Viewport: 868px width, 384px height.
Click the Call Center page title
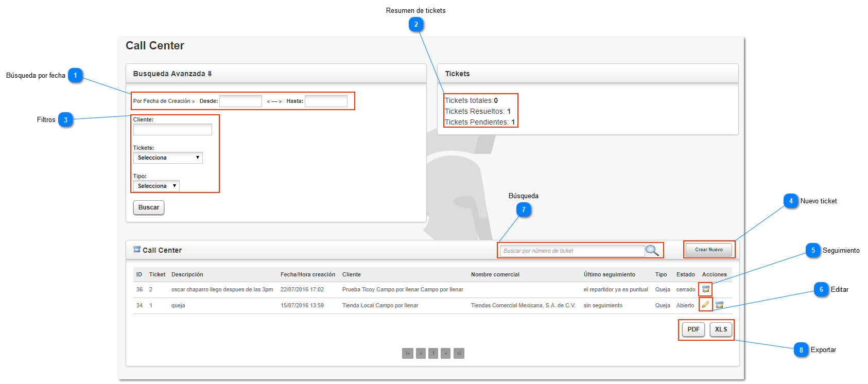pos(155,45)
